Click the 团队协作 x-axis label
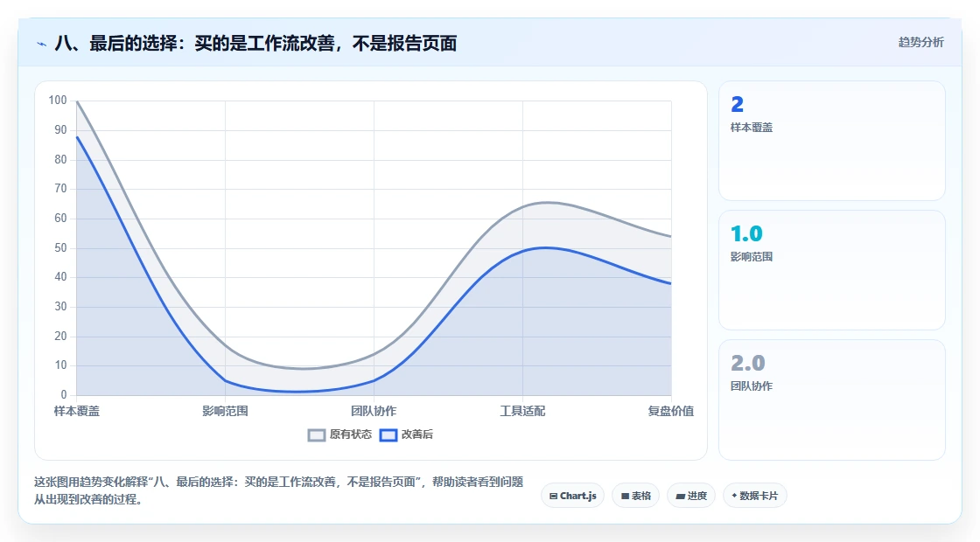Image resolution: width=980 pixels, height=542 pixels. click(x=374, y=411)
